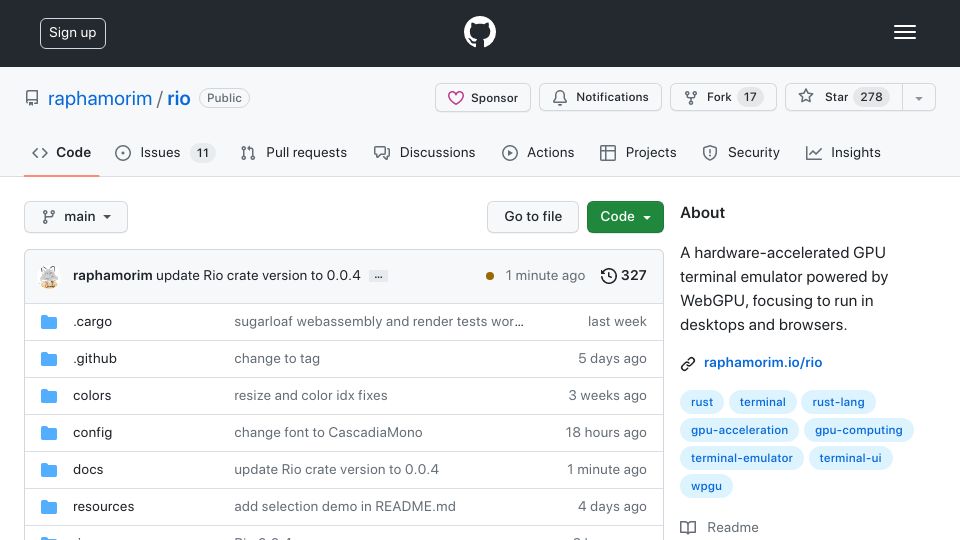
Task: Open docs row update Rio crate commit
Action: (x=337, y=469)
